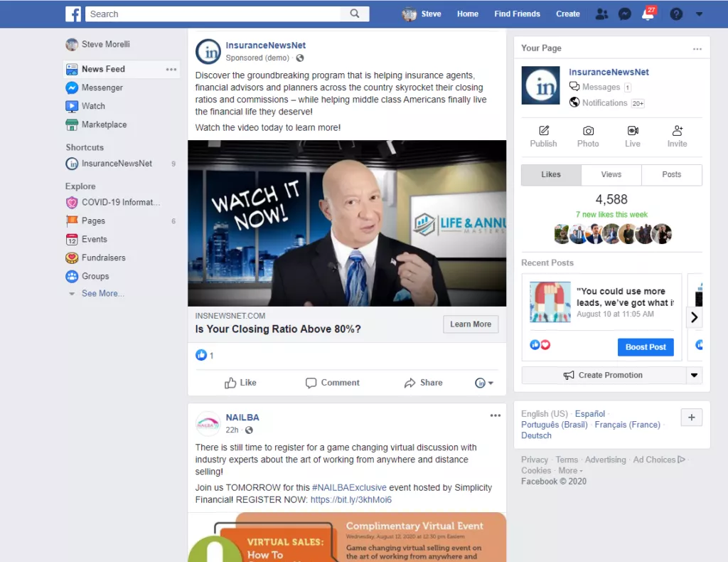The image size is (728, 562).
Task: Switch language to Deutsch
Action: click(536, 435)
